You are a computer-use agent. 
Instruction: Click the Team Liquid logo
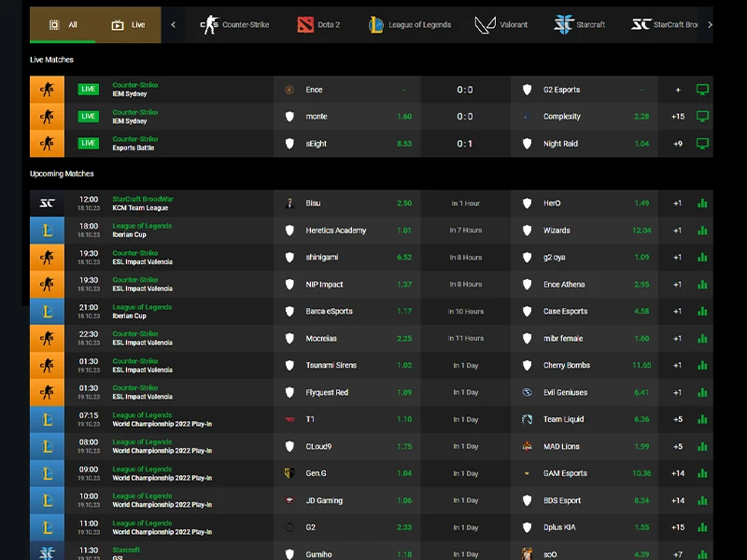(x=527, y=419)
